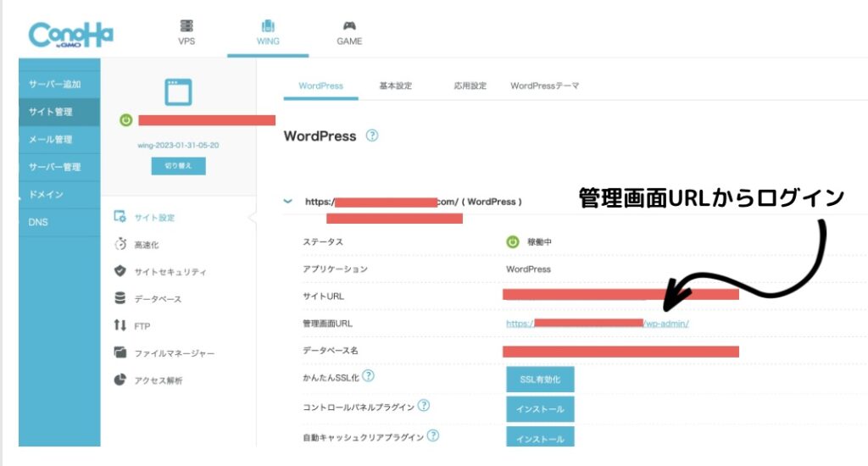Open the WordPressテーマ tab
868x466 pixels.
pos(545,86)
